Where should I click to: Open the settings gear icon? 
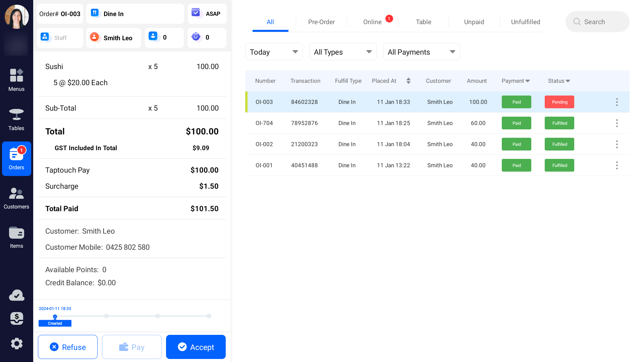pos(16,344)
